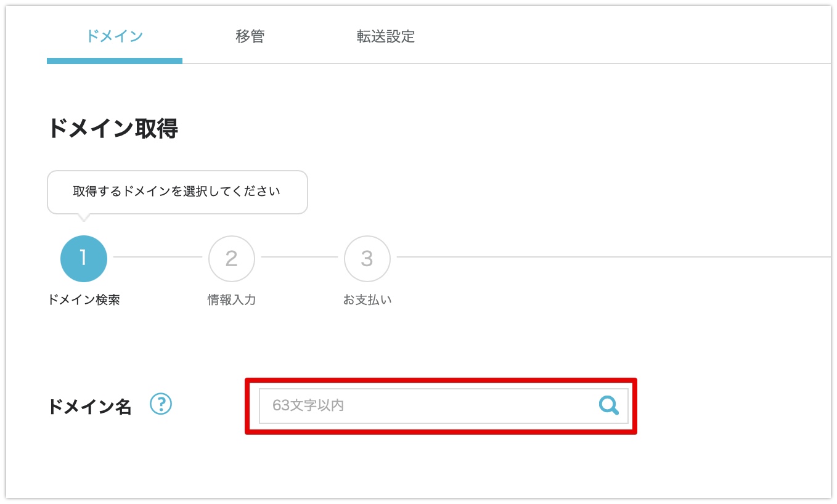Click the magnifier search icon
The width and height of the screenshot is (837, 504).
tap(608, 405)
